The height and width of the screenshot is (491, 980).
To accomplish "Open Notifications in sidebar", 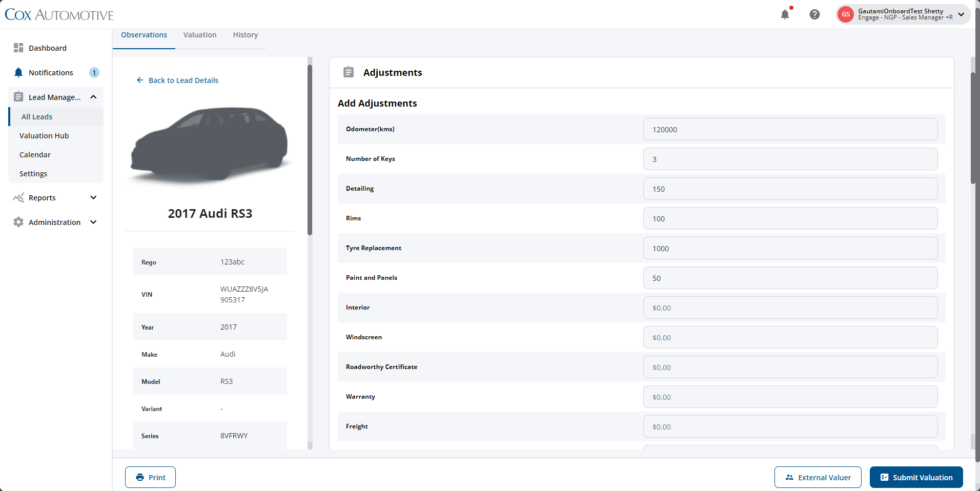I will [x=51, y=73].
